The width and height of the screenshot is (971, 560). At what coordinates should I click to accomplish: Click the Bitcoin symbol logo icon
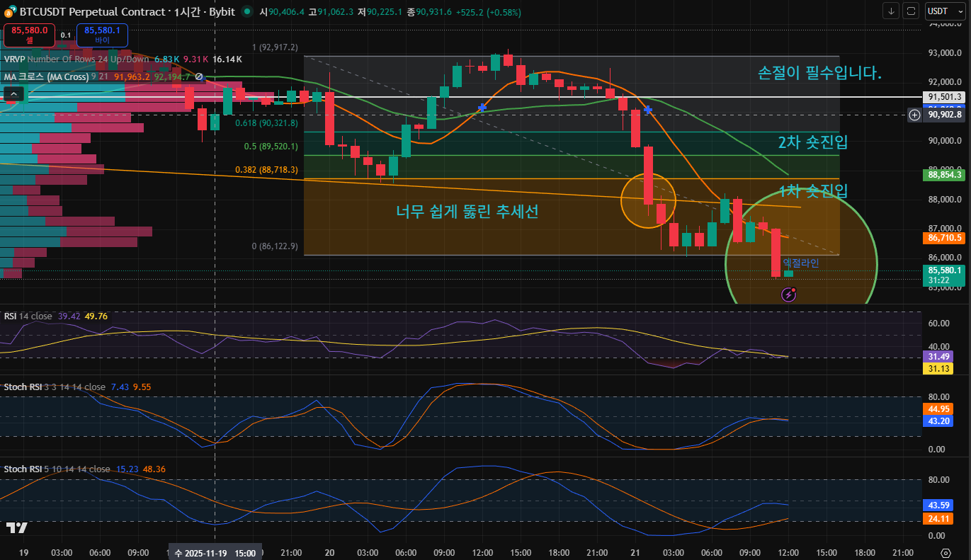click(9, 11)
